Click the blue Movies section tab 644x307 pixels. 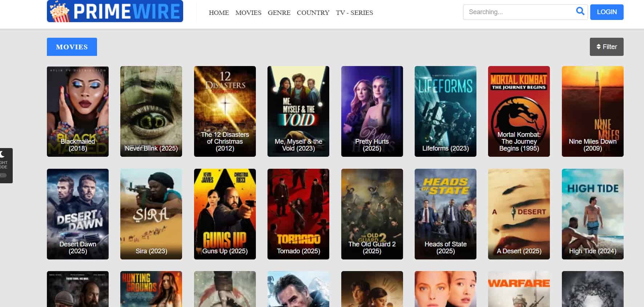(x=72, y=47)
